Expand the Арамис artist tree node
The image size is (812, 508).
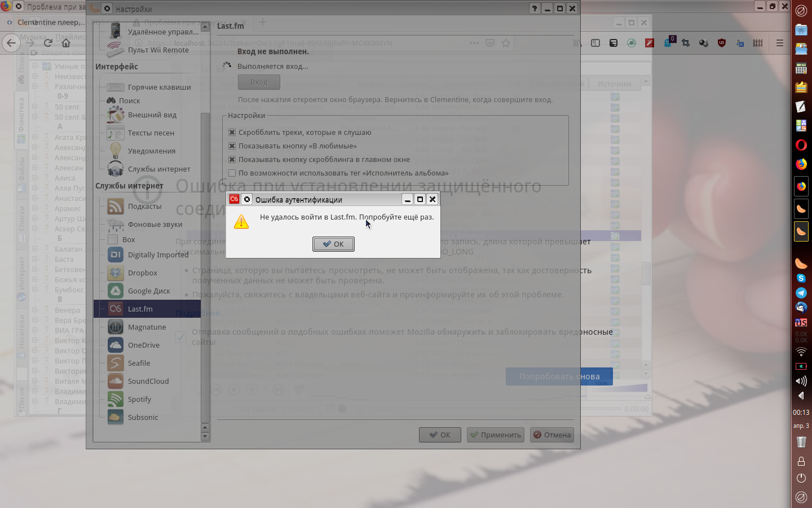click(x=34, y=208)
